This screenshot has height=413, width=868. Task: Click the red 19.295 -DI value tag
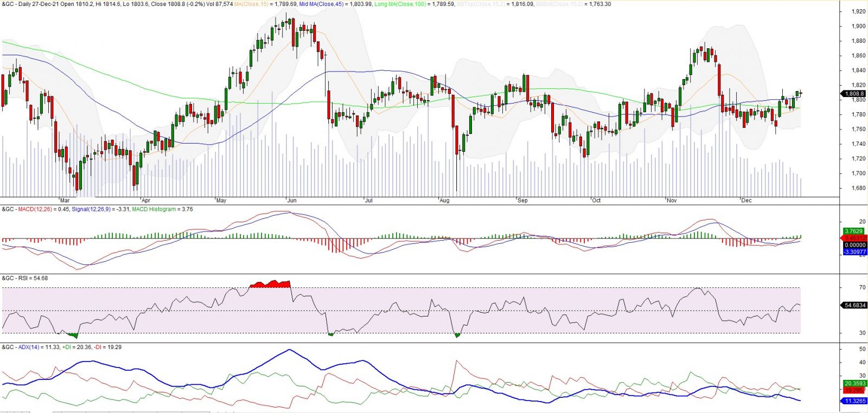tap(854, 390)
